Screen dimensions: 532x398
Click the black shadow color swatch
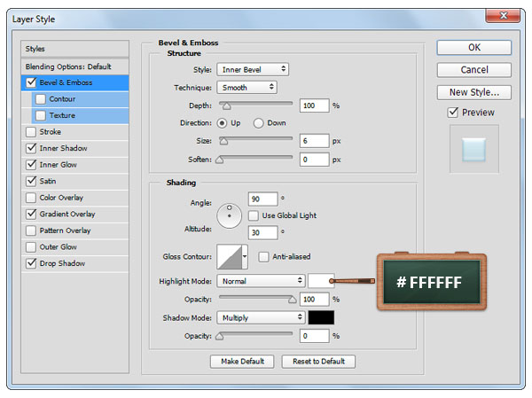321,317
